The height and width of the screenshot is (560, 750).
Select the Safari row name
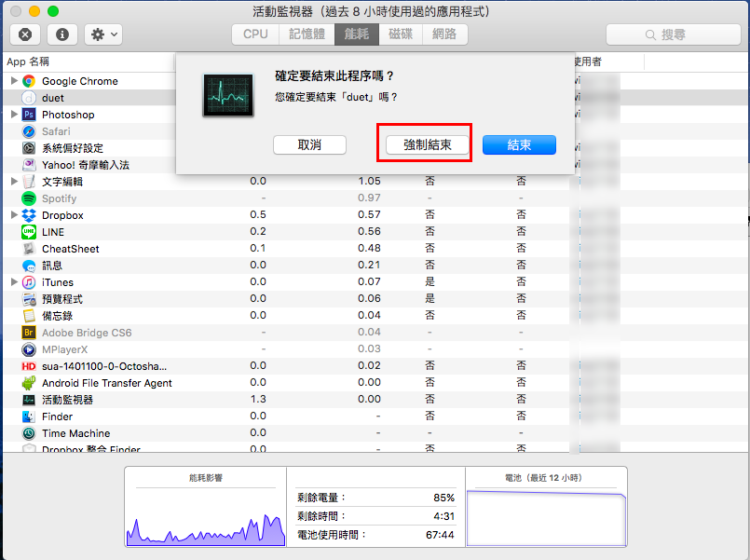click(x=56, y=131)
